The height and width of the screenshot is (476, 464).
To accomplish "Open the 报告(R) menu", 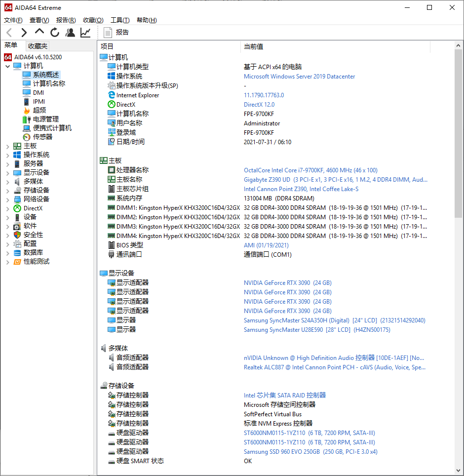I will pos(66,20).
